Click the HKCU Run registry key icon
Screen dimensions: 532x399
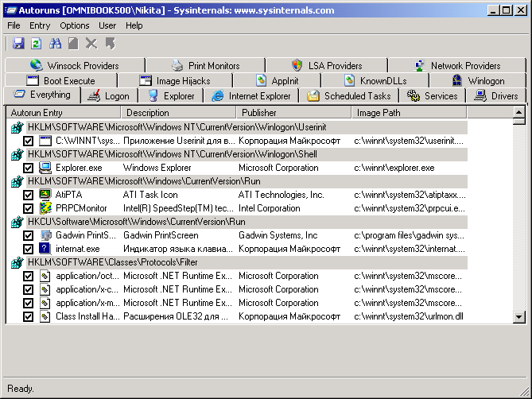pos(17,222)
